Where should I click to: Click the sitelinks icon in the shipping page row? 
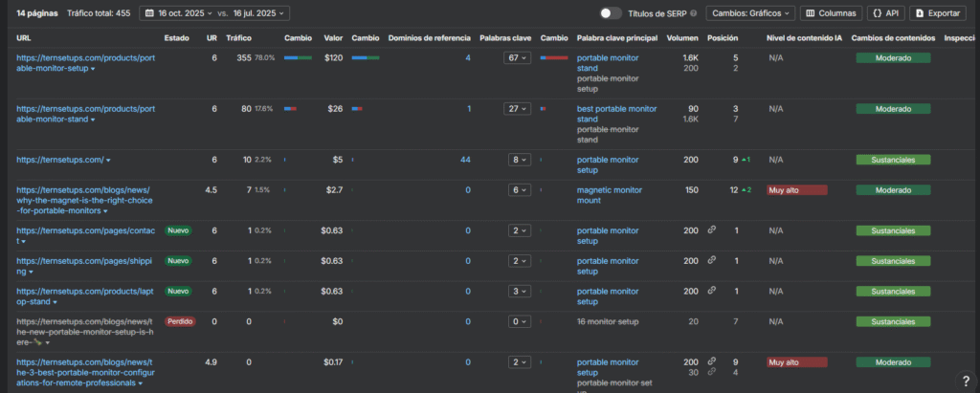(x=711, y=260)
